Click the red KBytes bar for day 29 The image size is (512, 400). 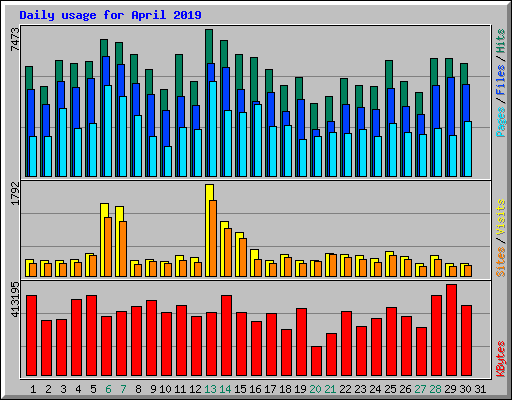(x=451, y=330)
